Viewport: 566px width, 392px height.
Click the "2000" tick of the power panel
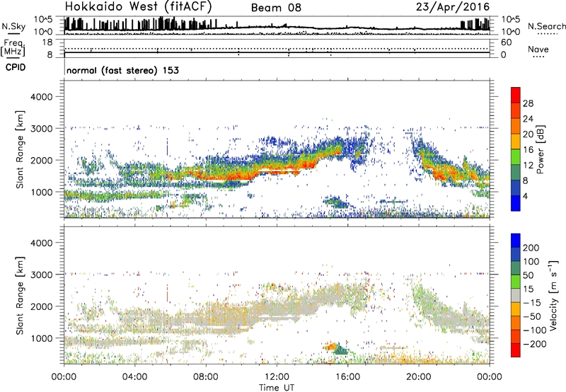(x=41, y=160)
